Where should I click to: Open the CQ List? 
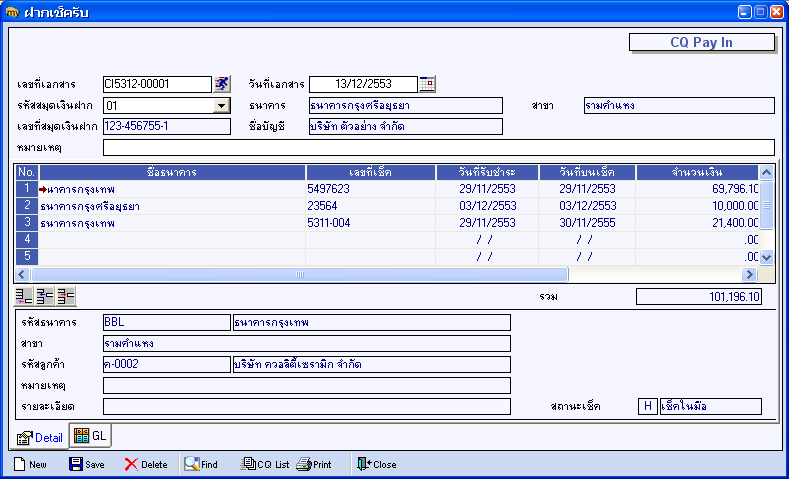265,464
